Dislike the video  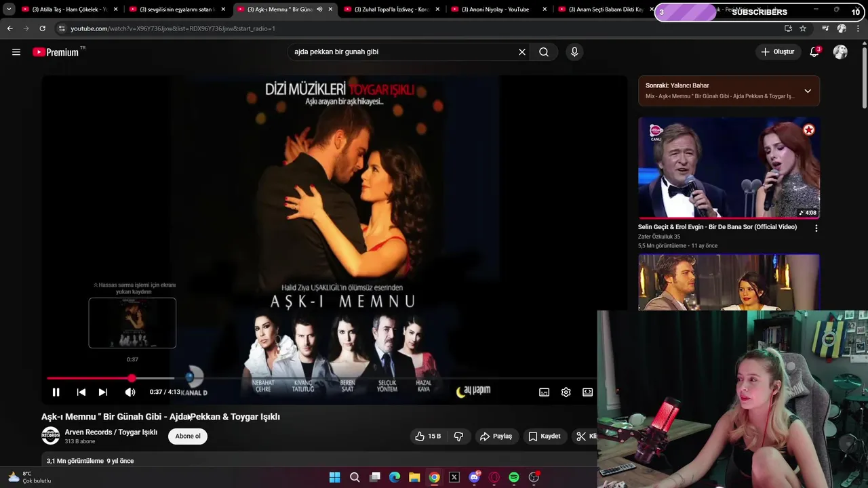(x=458, y=436)
